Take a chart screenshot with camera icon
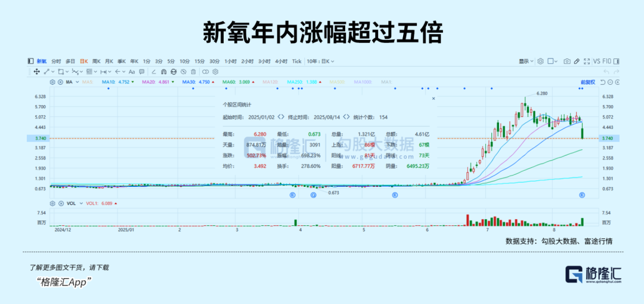Viewport: 644px width, 304px height. (567, 62)
